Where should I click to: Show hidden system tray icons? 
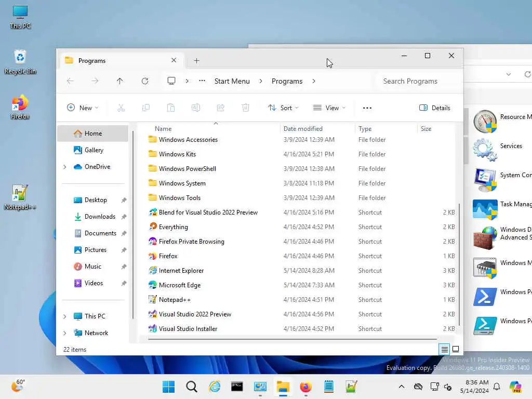402,387
